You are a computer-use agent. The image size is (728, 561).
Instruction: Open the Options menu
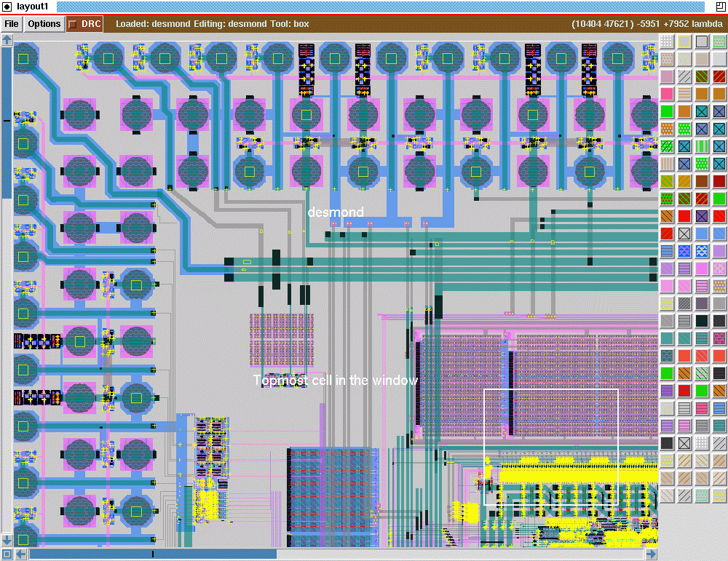pyautogui.click(x=44, y=24)
